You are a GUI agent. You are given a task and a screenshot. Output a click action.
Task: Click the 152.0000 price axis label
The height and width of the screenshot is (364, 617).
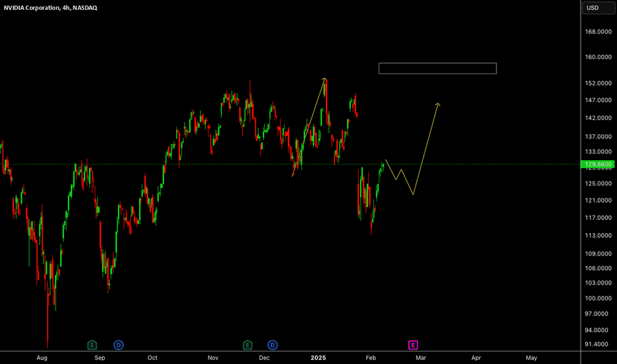tap(598, 83)
